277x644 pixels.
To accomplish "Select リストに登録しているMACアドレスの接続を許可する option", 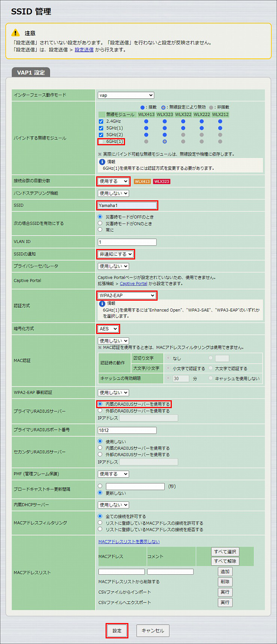I will [x=100, y=523].
